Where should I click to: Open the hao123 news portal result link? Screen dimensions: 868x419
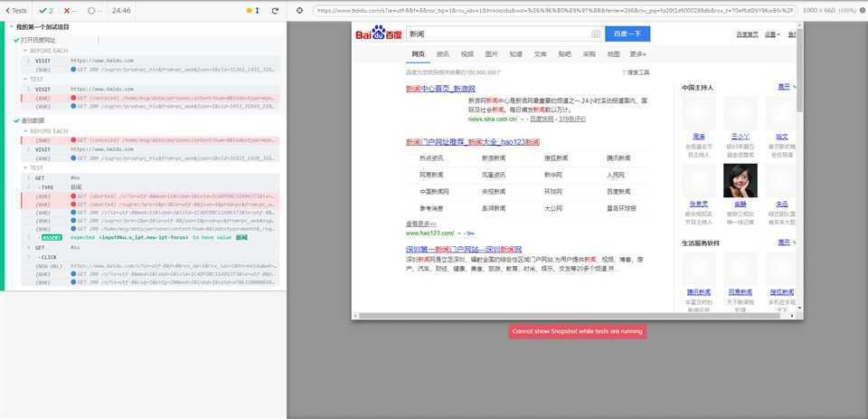click(x=473, y=142)
